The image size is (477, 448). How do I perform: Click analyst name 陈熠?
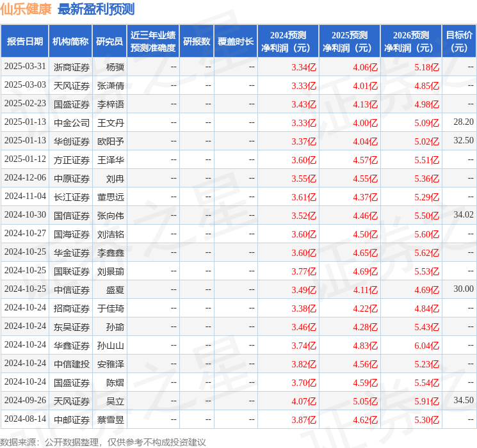coord(115,383)
